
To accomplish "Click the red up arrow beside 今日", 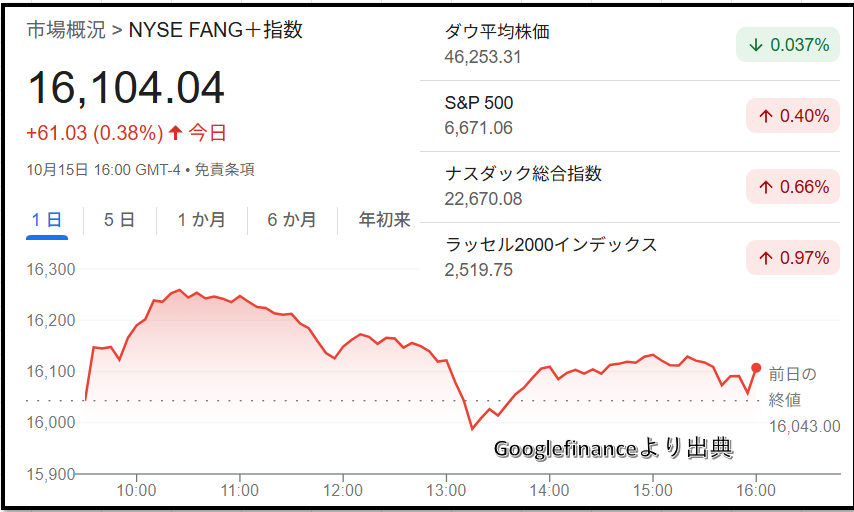I will (x=176, y=132).
